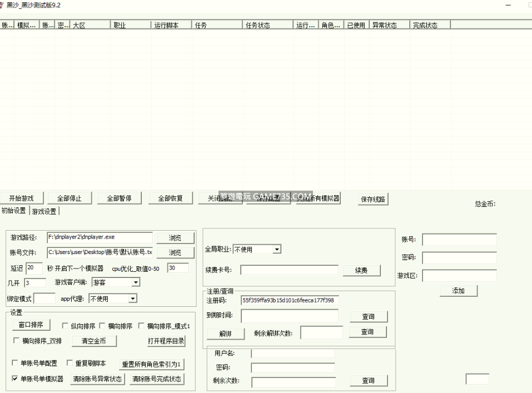Focus the 游戏路径 path field

[x=100, y=237]
